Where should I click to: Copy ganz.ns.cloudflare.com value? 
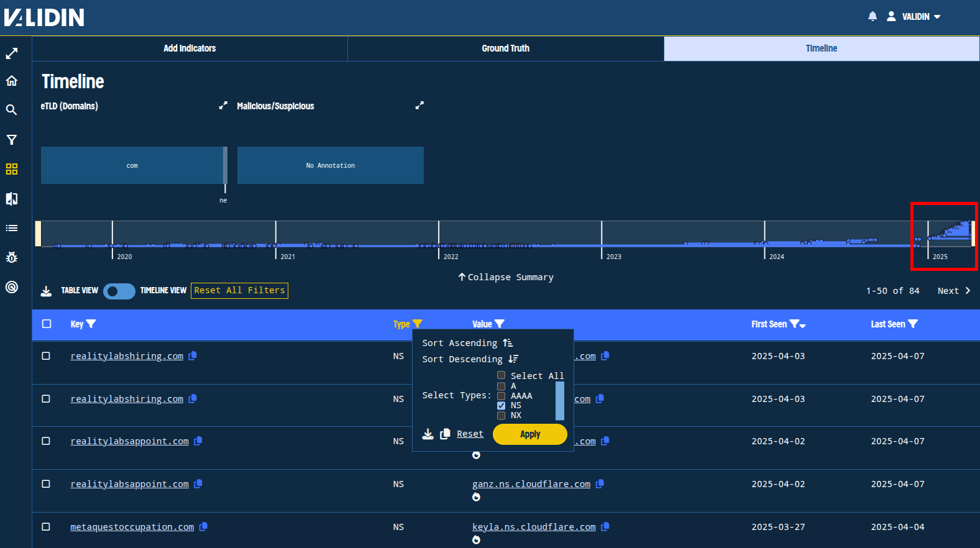(600, 484)
